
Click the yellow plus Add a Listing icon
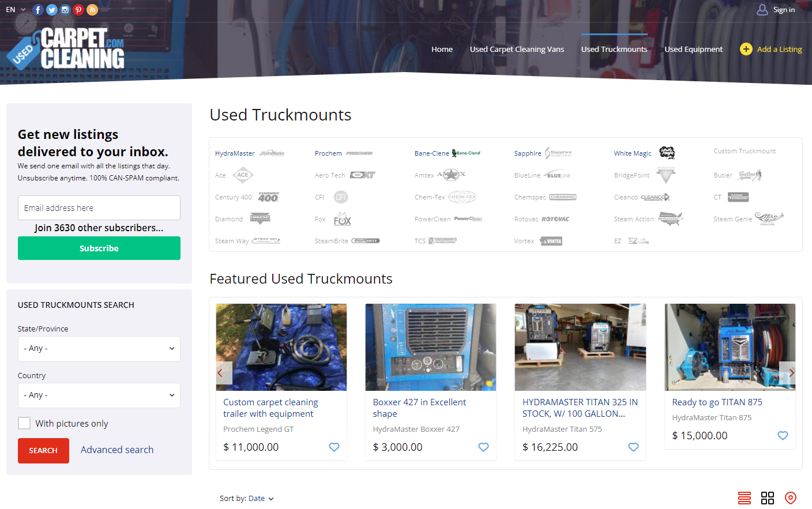(746, 49)
